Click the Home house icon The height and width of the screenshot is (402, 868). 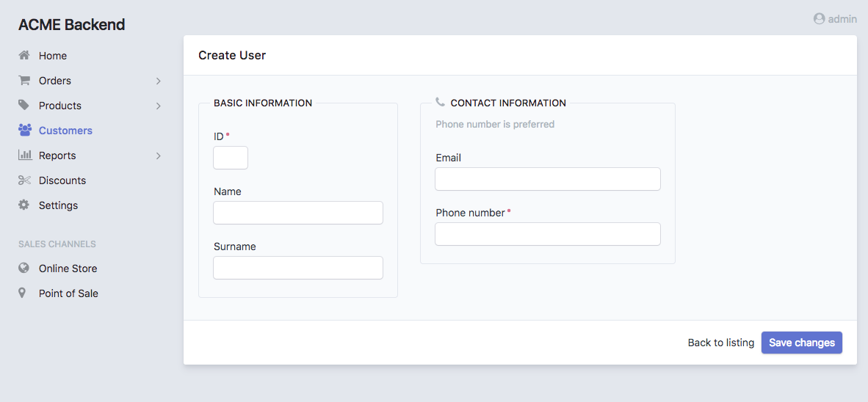(24, 56)
